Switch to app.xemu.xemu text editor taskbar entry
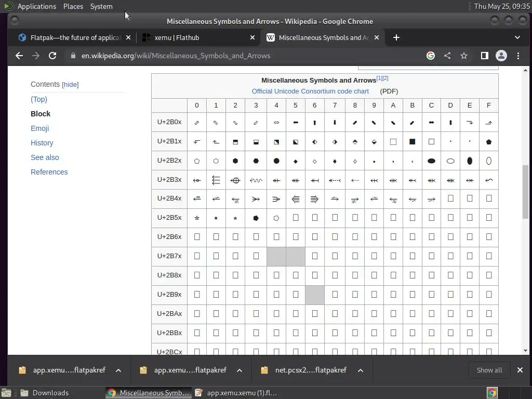This screenshot has width=532, height=399. (236, 393)
